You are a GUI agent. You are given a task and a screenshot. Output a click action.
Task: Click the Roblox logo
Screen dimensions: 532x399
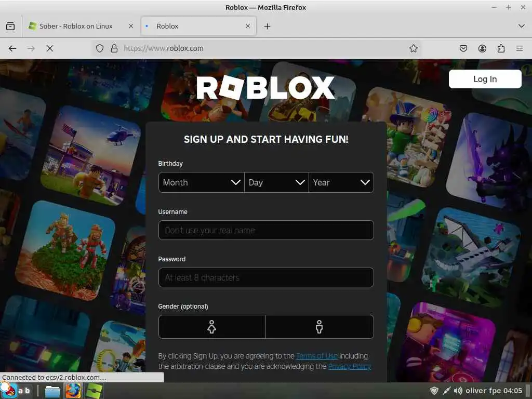click(x=265, y=87)
